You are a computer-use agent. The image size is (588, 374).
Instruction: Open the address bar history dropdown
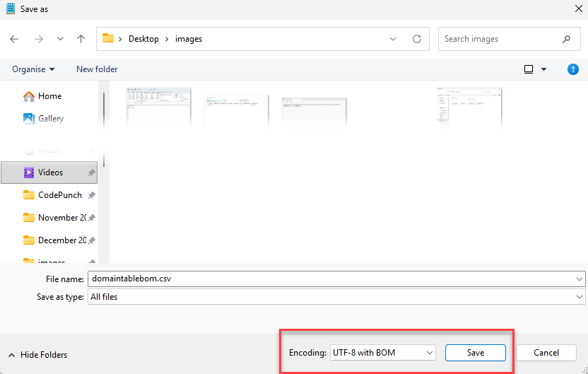tap(393, 39)
